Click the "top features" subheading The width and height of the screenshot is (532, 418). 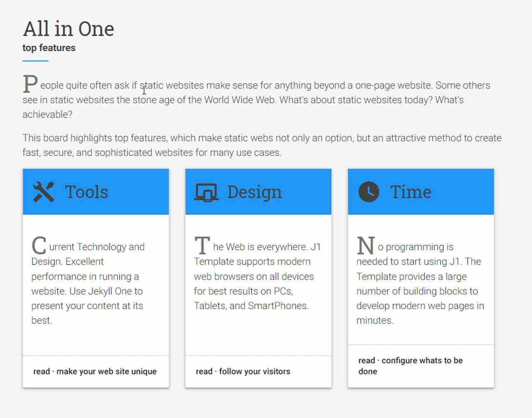(49, 48)
